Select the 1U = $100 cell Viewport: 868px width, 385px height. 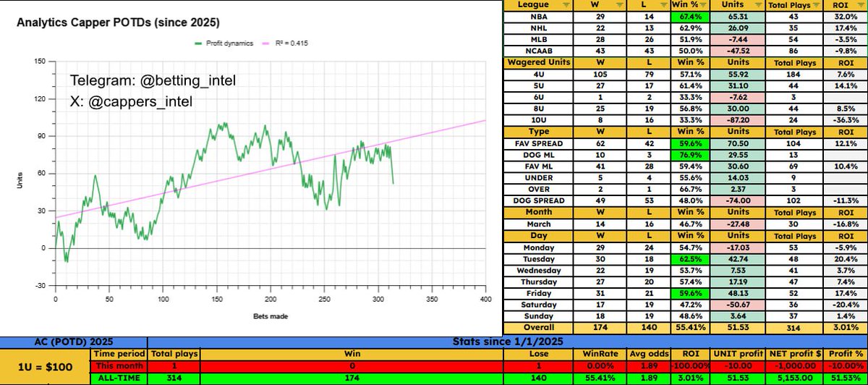[44, 367]
